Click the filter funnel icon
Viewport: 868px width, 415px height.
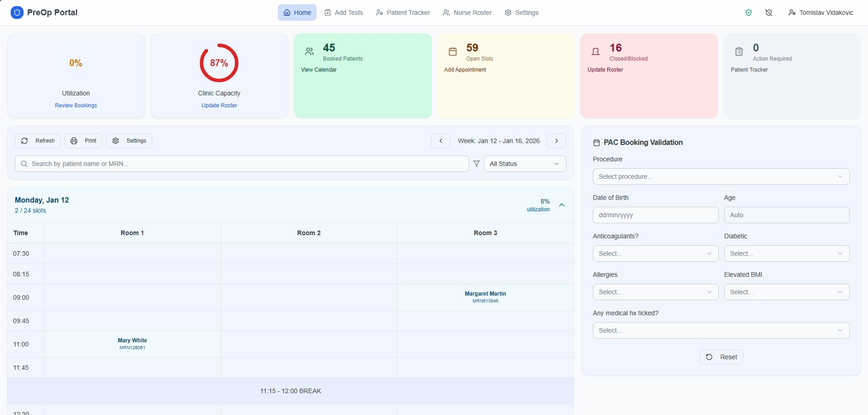476,164
